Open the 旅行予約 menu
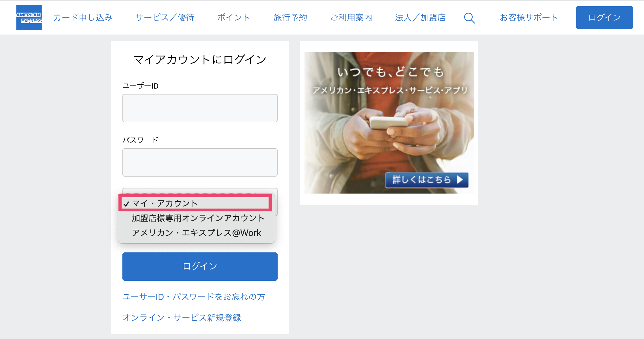Screen dimensions: 644x339 (290, 18)
